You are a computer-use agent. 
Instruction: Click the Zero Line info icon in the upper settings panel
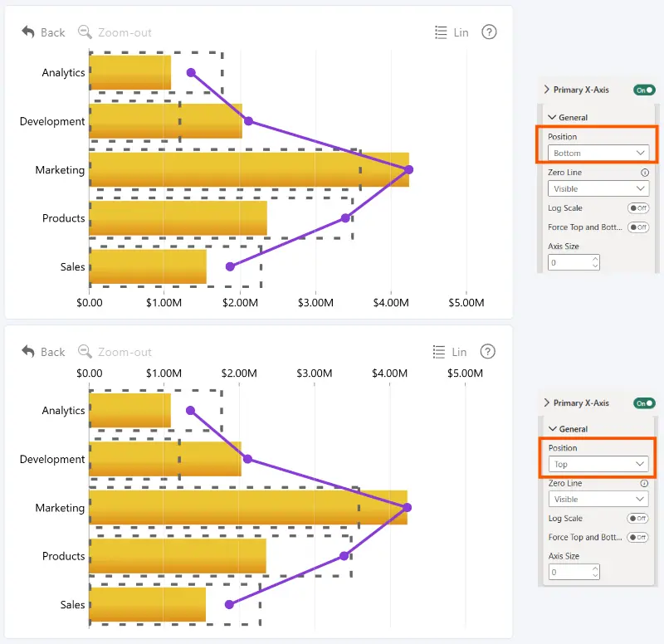click(x=645, y=173)
